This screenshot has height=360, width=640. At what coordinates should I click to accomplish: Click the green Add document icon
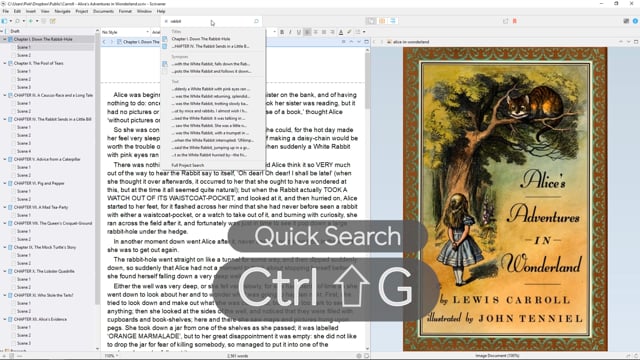[x=31, y=21]
